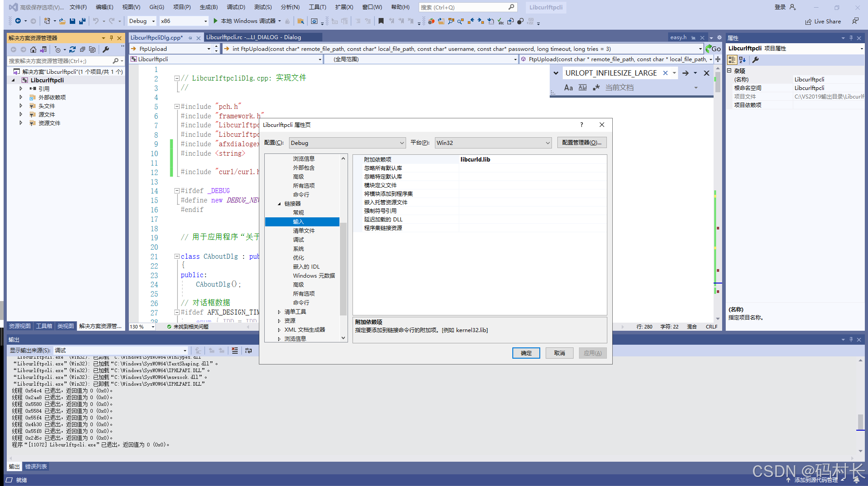Click Solution Explorer's Show All Files icon
Screen dimensions: 868x486
pyautogui.click(x=92, y=49)
